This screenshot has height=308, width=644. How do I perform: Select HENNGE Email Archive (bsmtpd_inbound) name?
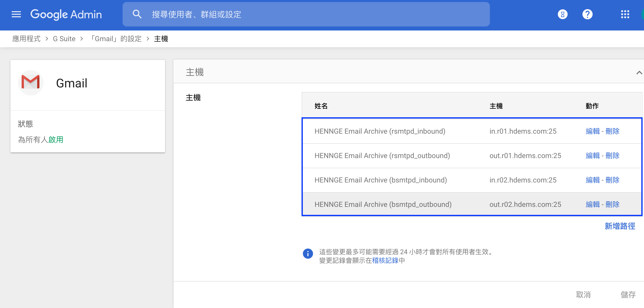(381, 180)
